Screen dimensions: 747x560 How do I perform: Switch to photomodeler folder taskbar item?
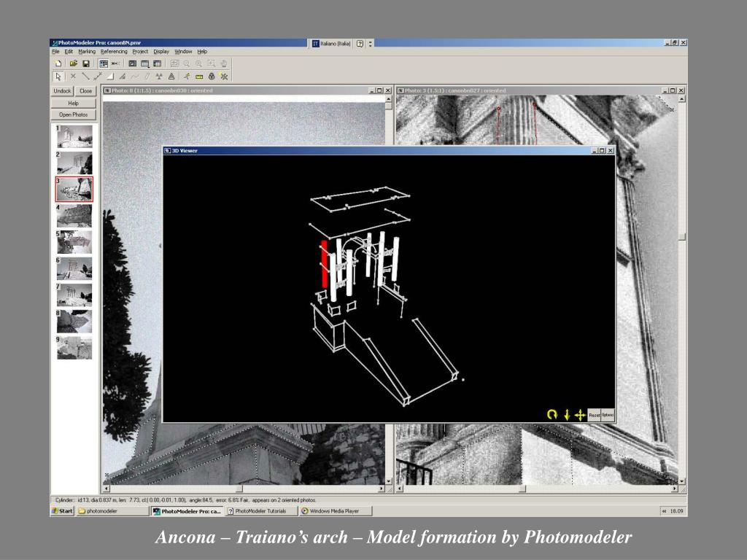[x=112, y=511]
